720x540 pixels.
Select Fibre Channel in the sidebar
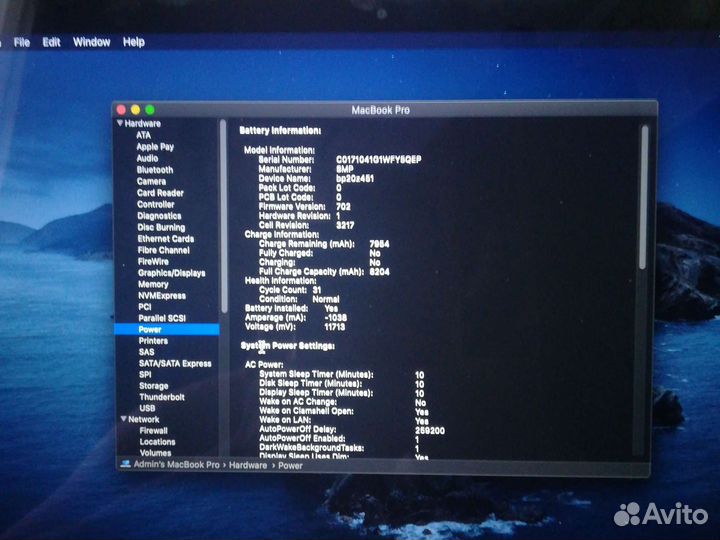[163, 250]
